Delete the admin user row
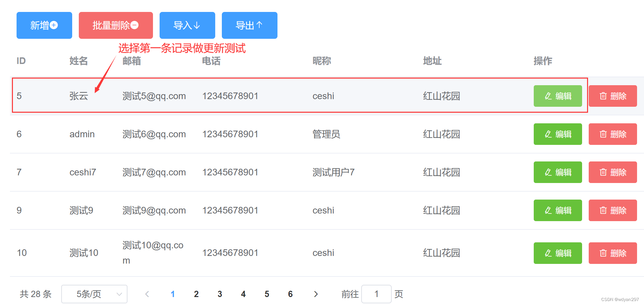This screenshot has width=644, height=305. pos(613,134)
